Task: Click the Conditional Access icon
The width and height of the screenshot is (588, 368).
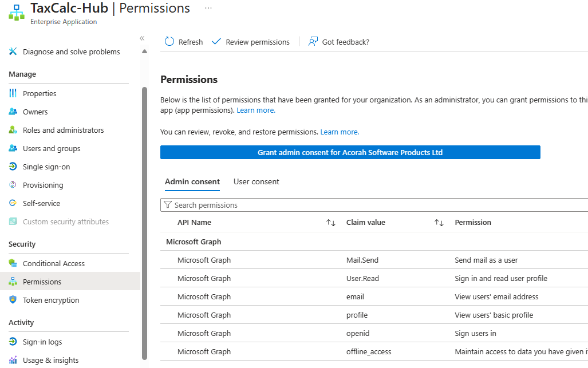Action: pyautogui.click(x=13, y=263)
